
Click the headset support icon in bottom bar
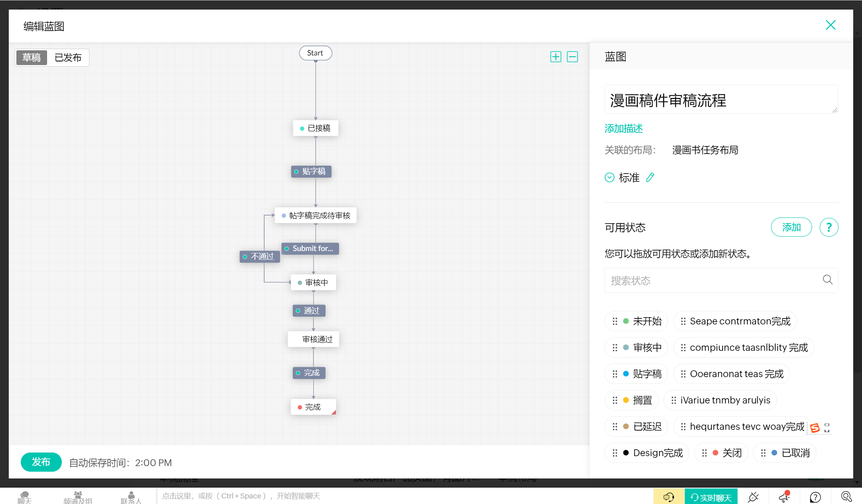(x=668, y=497)
